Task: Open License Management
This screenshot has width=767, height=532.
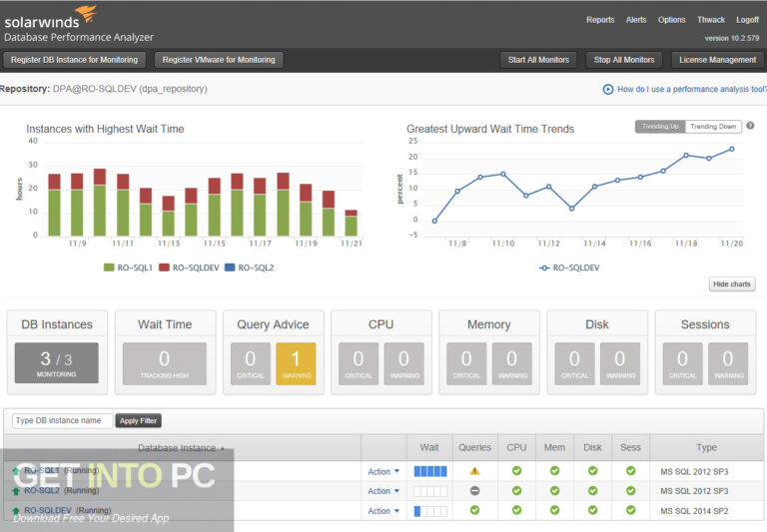Action: (x=718, y=60)
